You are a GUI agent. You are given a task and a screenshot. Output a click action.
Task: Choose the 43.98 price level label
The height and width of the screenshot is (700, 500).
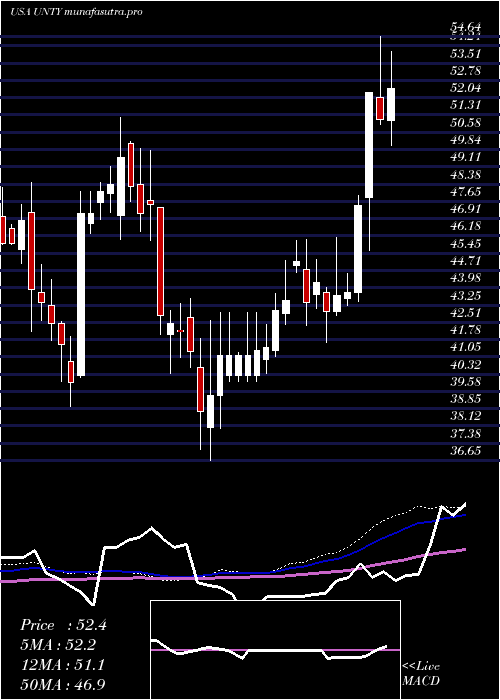click(x=466, y=278)
